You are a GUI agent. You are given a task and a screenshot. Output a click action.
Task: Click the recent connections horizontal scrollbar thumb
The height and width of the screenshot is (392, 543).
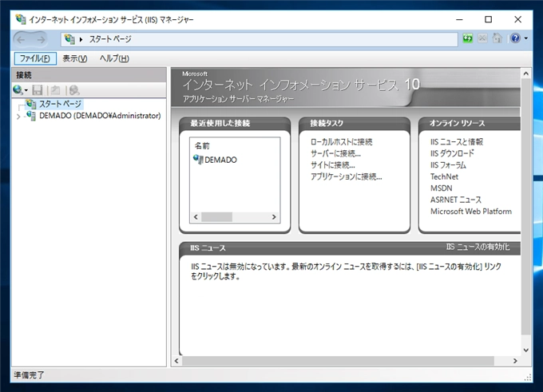point(216,217)
